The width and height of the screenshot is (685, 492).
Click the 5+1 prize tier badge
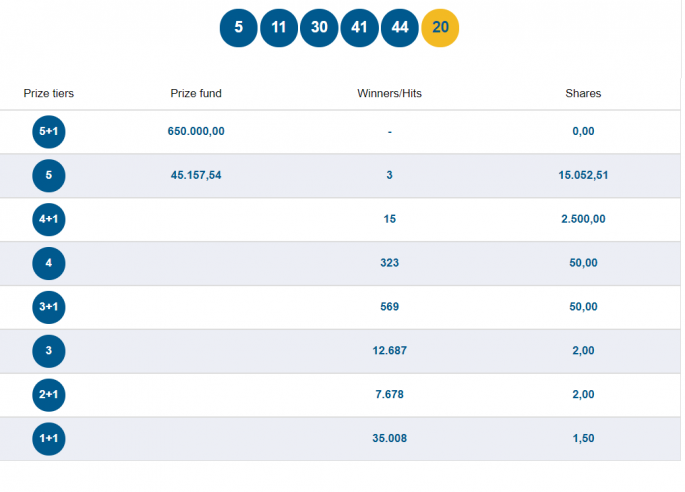point(49,132)
